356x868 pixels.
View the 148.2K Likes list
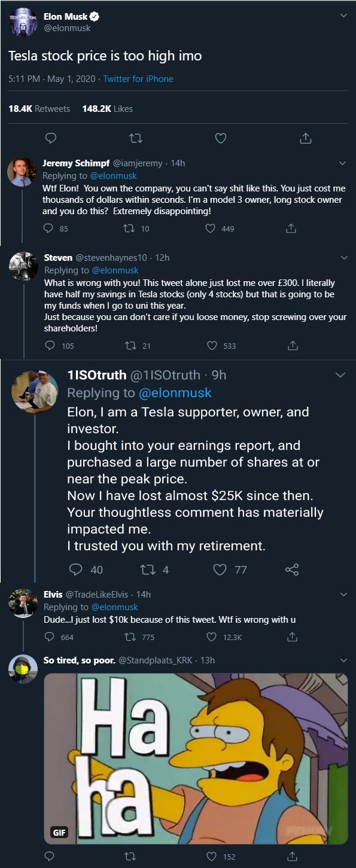[x=108, y=109]
